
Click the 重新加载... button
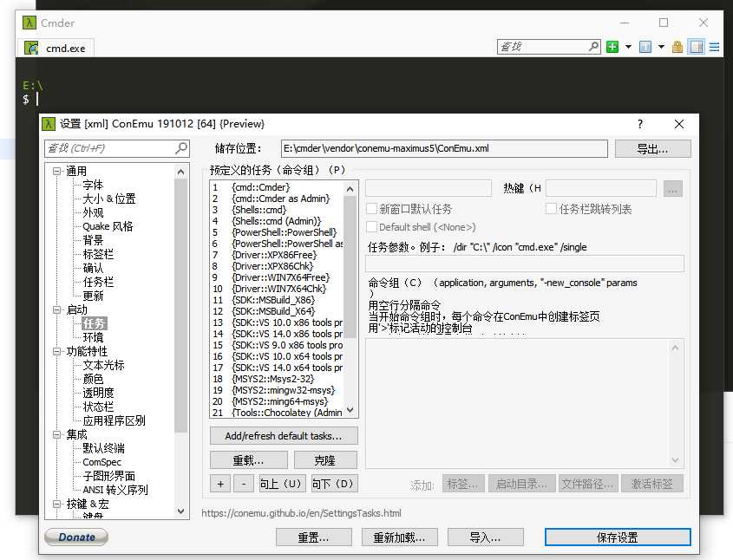399,537
